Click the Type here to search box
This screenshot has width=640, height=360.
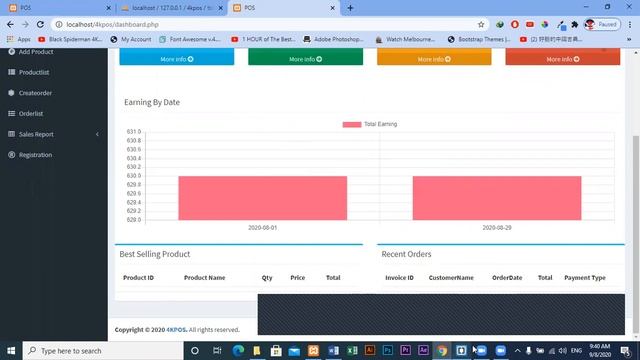[103, 351]
